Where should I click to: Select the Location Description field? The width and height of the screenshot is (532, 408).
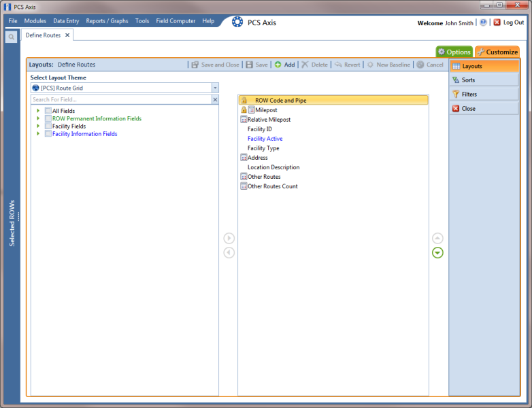pyautogui.click(x=333, y=167)
